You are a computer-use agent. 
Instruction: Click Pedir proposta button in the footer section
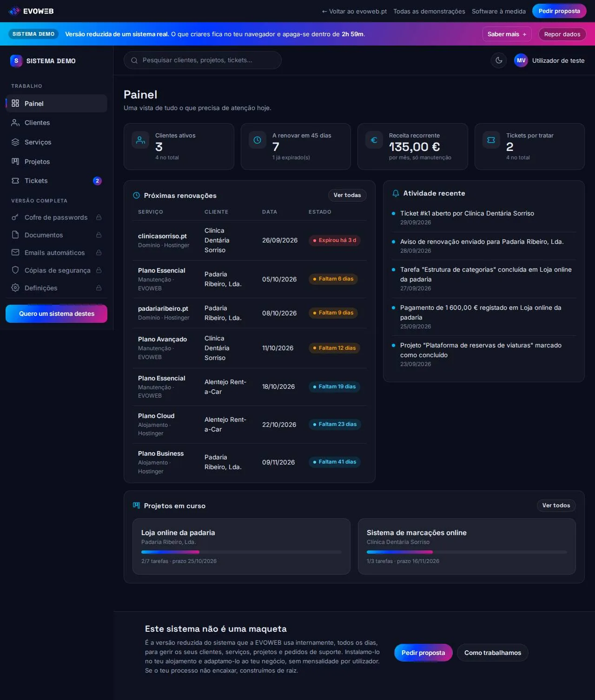point(423,653)
